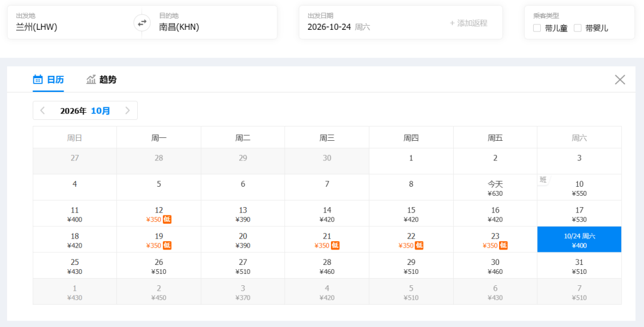Click the 低 badge on October 12

click(x=167, y=220)
